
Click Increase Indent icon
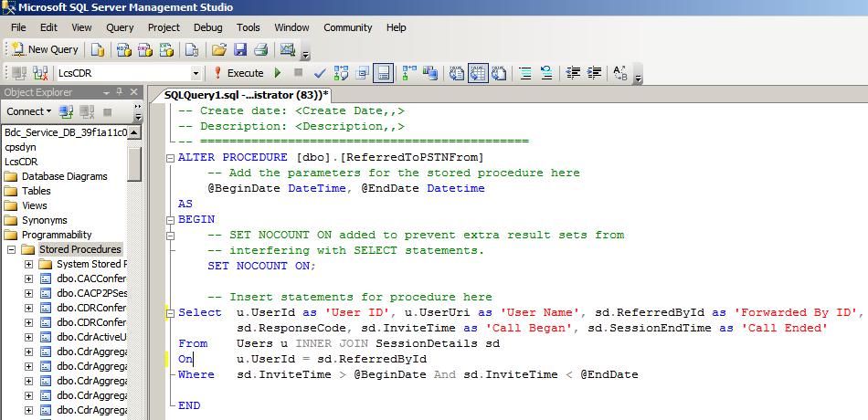pyautogui.click(x=594, y=73)
